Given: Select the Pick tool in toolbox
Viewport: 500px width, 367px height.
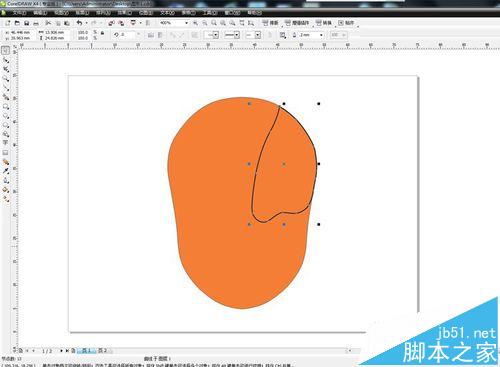Looking at the screenshot, I should click(5, 51).
